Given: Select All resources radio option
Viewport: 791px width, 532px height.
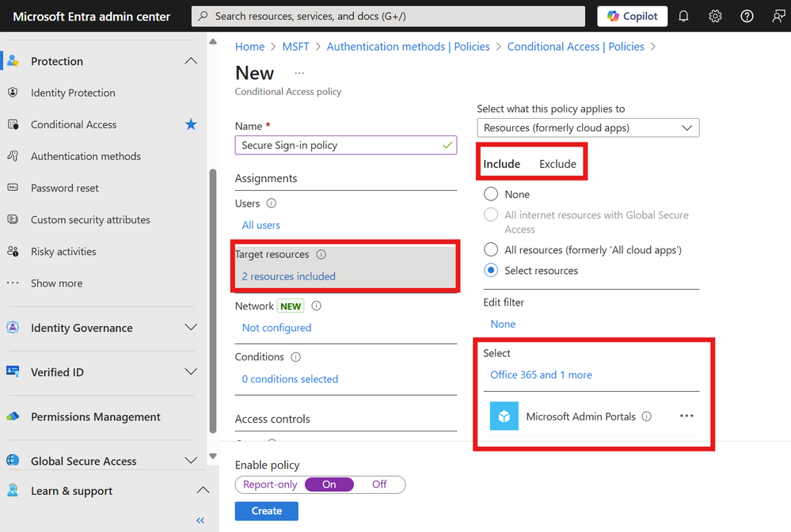Looking at the screenshot, I should click(x=491, y=249).
